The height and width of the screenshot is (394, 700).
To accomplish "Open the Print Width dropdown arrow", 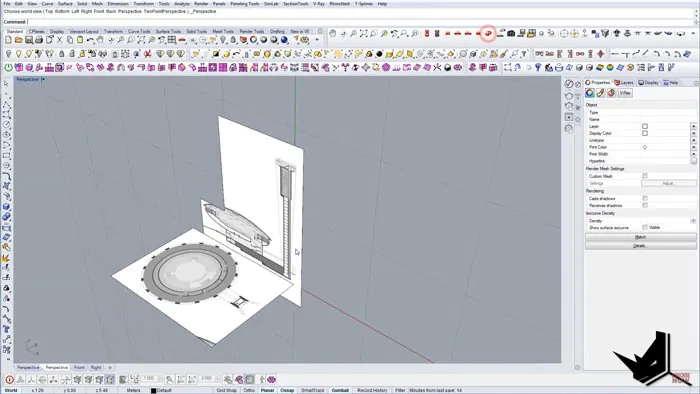I will pyautogui.click(x=693, y=154).
